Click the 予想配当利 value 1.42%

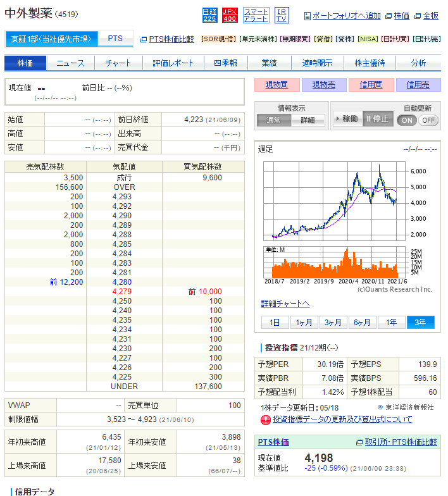(333, 392)
